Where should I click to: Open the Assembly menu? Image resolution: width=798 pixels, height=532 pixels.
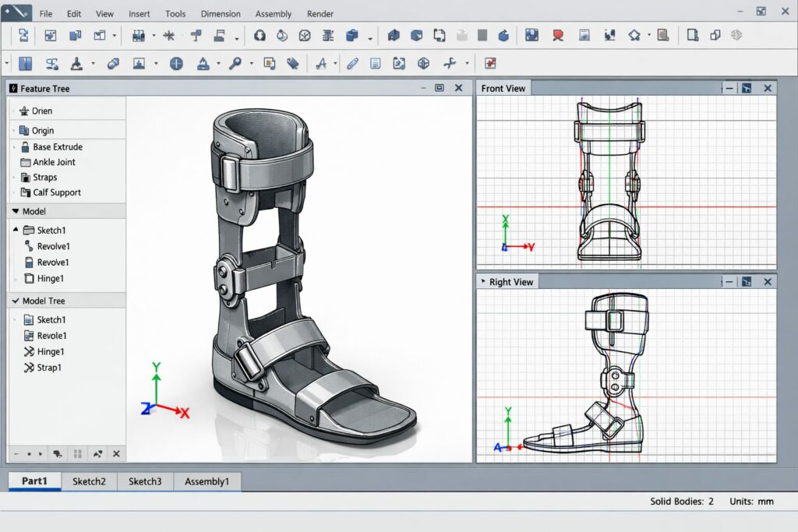(x=274, y=14)
